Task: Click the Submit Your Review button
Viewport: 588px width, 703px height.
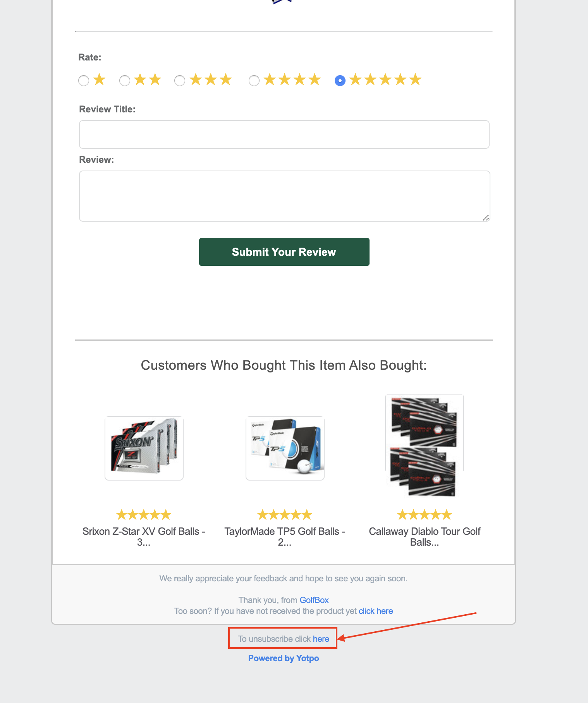Action: (284, 252)
